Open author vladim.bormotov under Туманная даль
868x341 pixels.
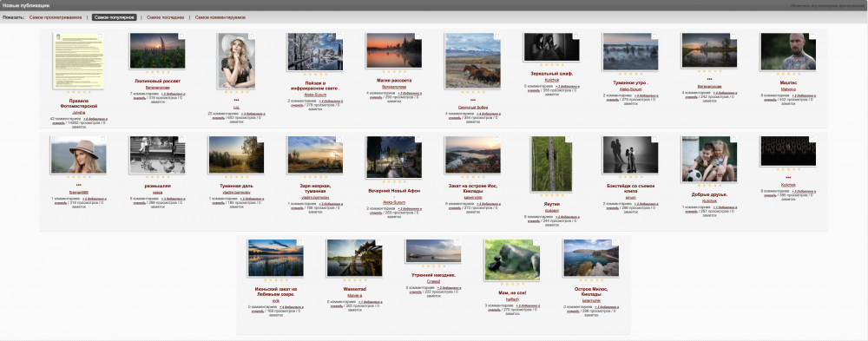click(236, 192)
